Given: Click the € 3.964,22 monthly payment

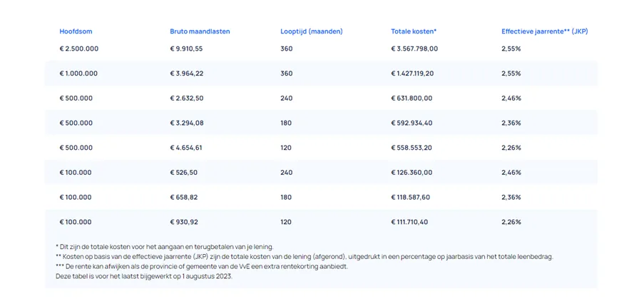Looking at the screenshot, I should tap(186, 74).
